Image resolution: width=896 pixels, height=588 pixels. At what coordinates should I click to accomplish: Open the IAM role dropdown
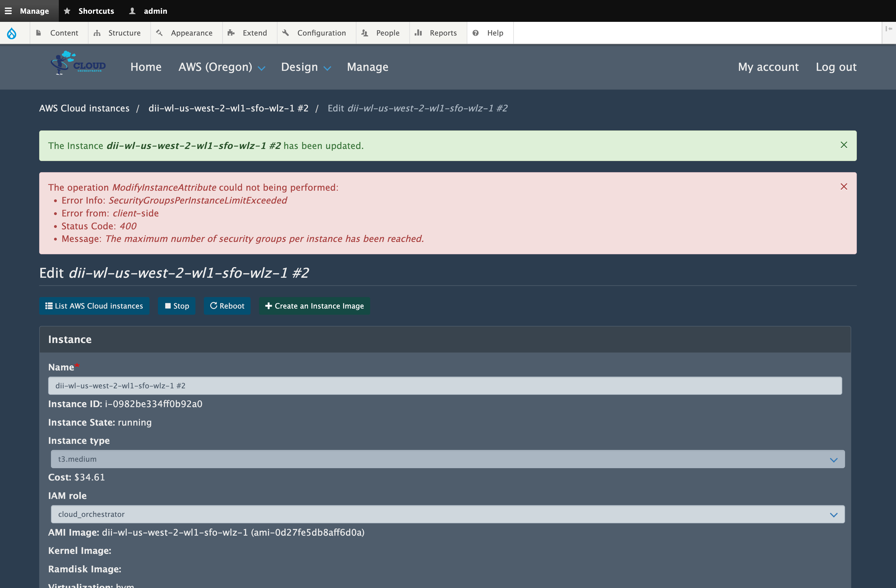[x=448, y=514]
